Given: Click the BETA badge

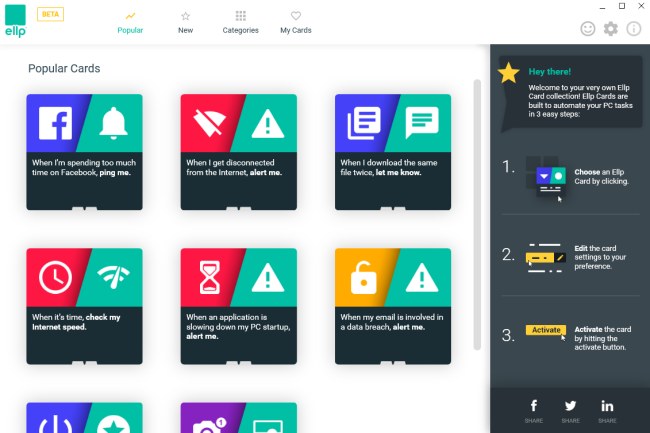Looking at the screenshot, I should pyautogui.click(x=50, y=15).
